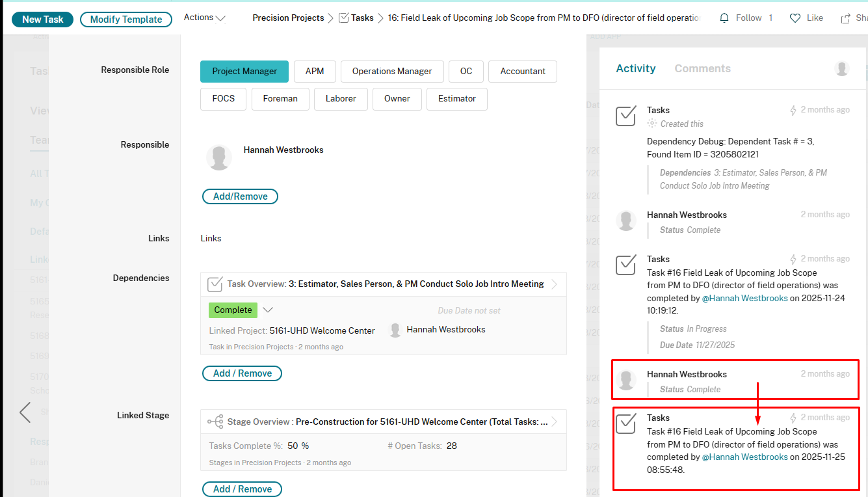
Task: Click the New Task button
Action: tap(42, 19)
